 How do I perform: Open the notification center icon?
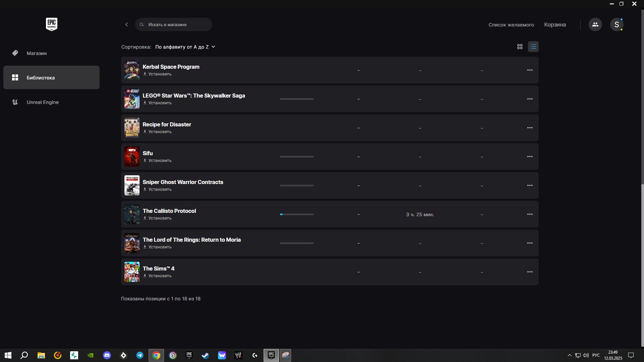point(631,355)
